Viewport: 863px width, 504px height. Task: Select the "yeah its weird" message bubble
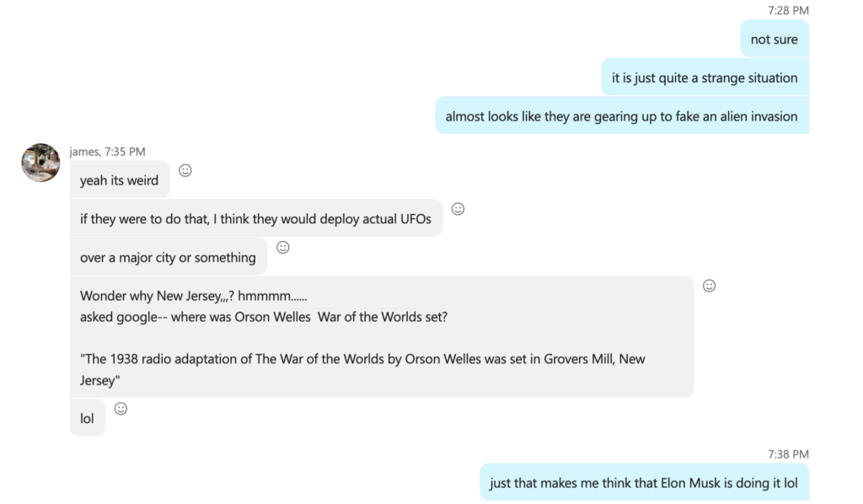[x=119, y=180]
